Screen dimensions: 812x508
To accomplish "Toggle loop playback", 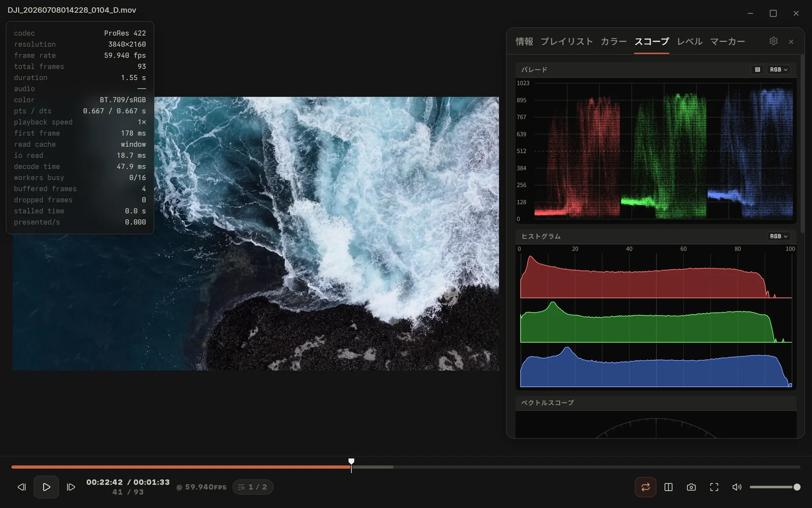I will pos(646,487).
